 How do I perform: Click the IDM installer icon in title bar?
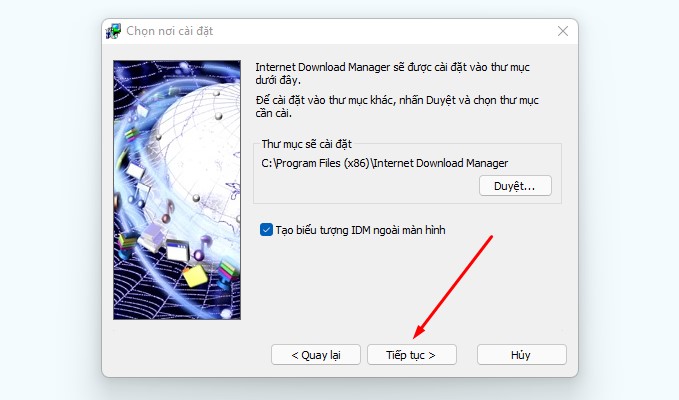(x=113, y=31)
